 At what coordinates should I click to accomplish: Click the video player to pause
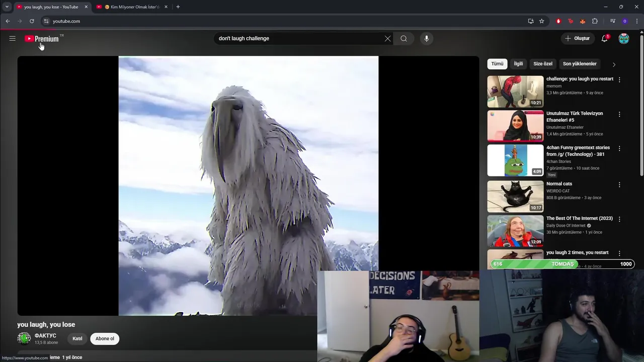pos(248,186)
